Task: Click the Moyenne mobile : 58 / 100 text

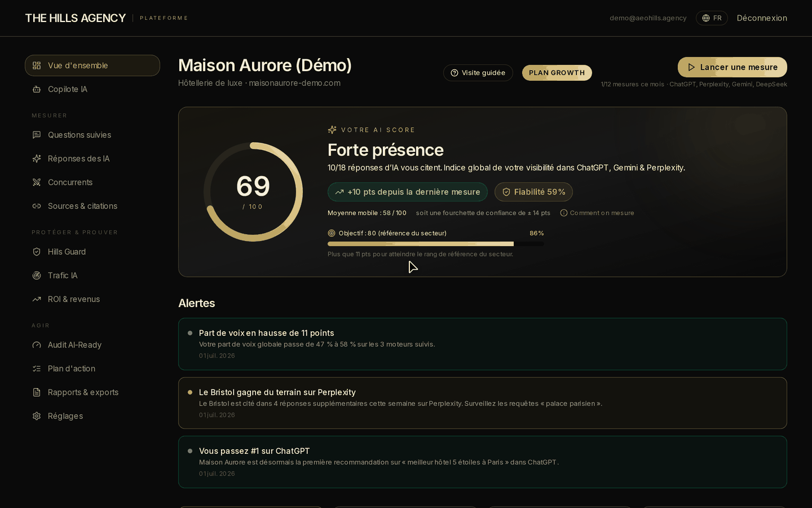Action: pos(367,213)
